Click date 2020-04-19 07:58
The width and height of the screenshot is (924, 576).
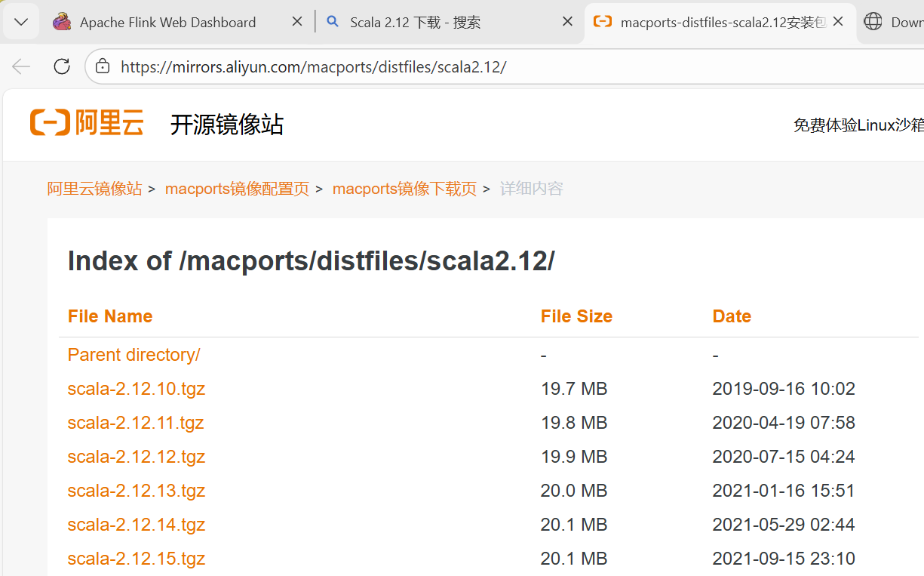pyautogui.click(x=784, y=423)
